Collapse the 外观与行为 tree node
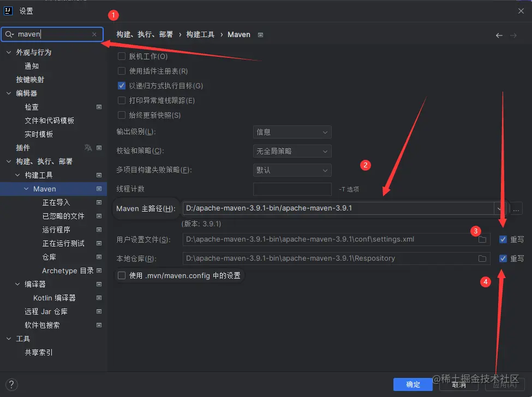Viewport: 532px width, 397px height. coord(9,52)
